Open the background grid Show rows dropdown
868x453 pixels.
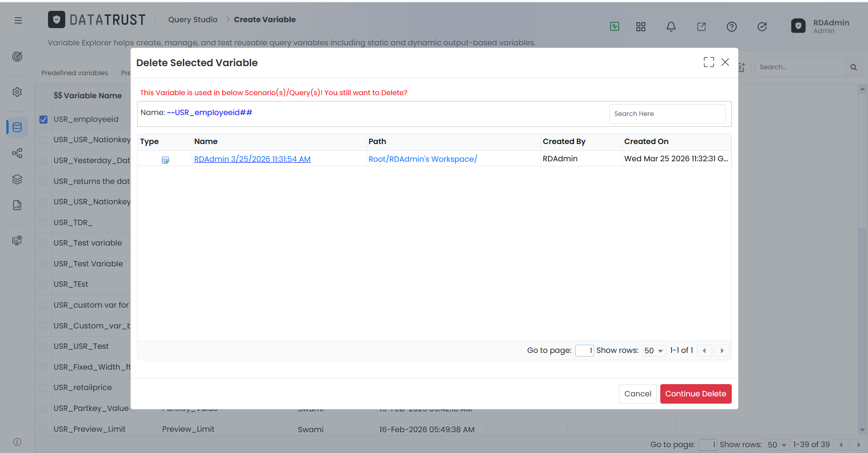(777, 445)
